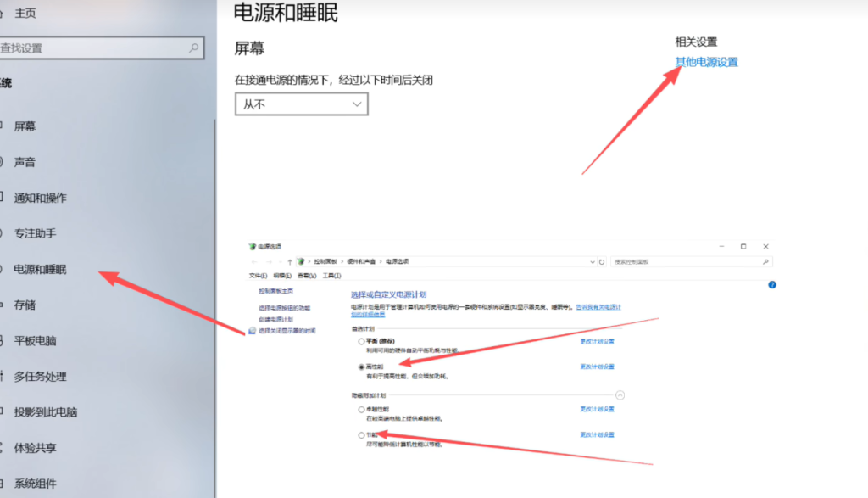The width and height of the screenshot is (868, 498).
Task: Click 更改计划设置 link for 高性能
Action: pos(597,367)
